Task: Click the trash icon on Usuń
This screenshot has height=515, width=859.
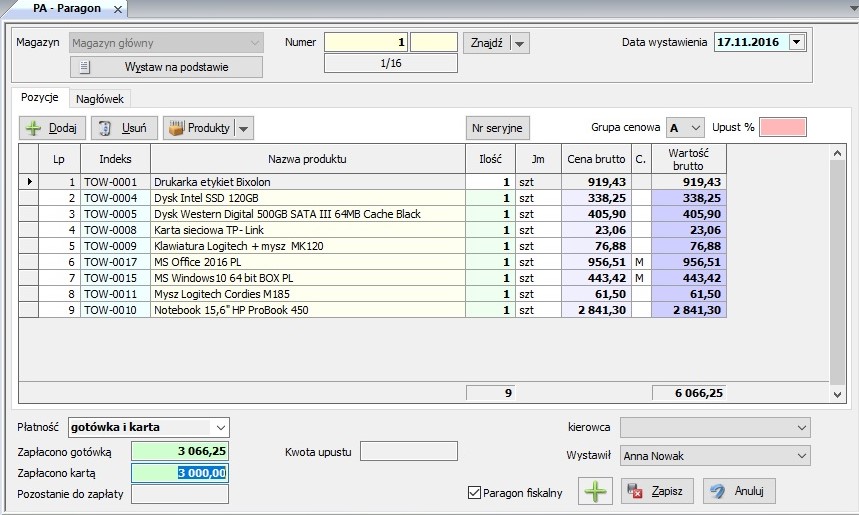Action: 105,128
